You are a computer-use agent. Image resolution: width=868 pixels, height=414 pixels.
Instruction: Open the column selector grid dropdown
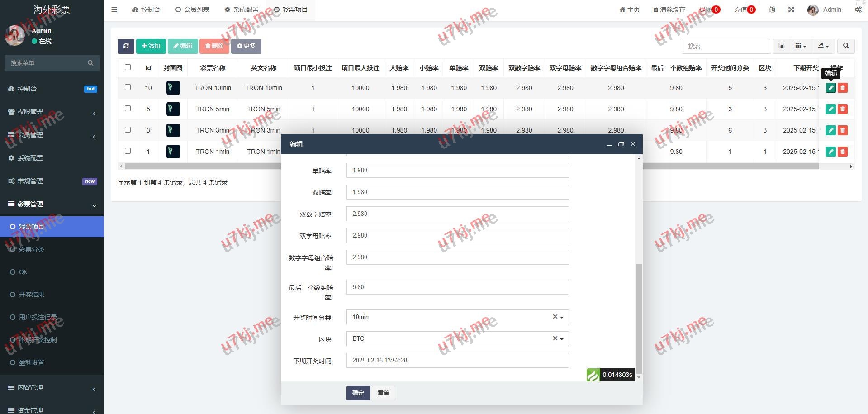click(801, 46)
